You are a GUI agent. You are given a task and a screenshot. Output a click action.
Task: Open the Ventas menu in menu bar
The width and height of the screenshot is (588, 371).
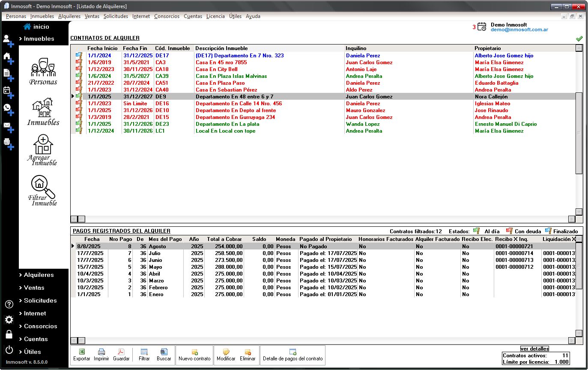pos(92,16)
